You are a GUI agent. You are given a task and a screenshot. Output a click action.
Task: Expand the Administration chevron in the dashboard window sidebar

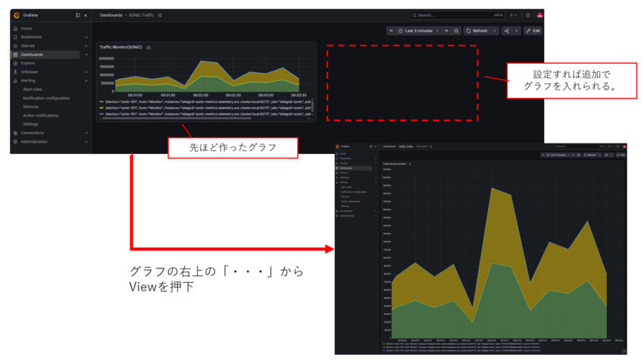pyautogui.click(x=86, y=142)
